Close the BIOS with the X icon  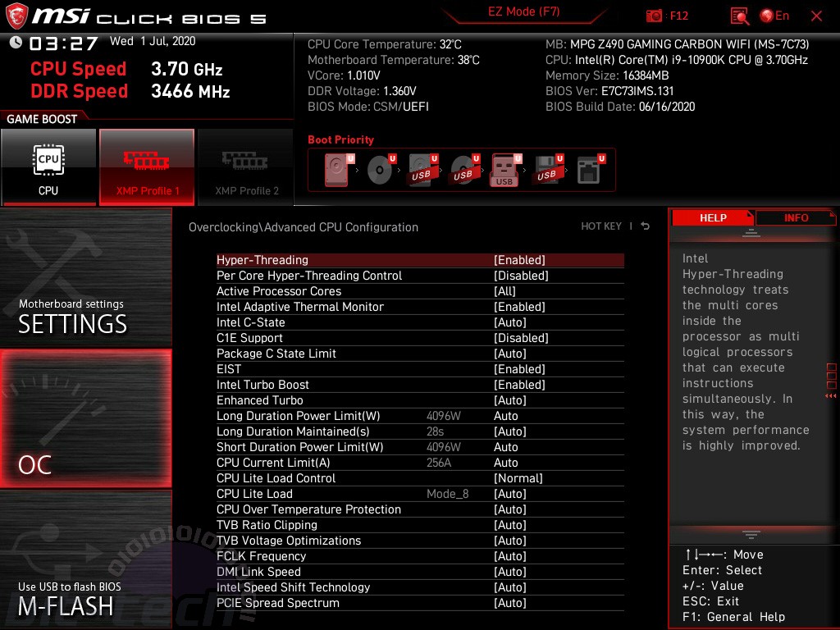816,16
